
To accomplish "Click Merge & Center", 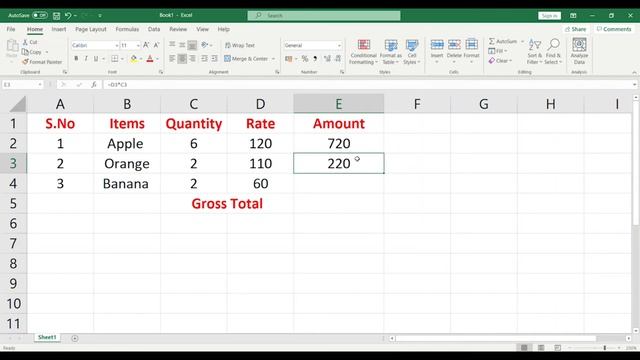I will (x=246, y=59).
